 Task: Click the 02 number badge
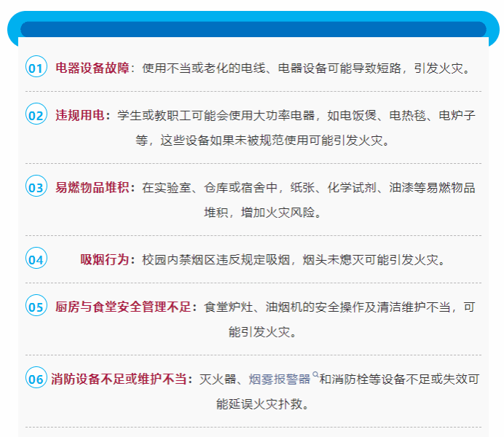pyautogui.click(x=36, y=115)
